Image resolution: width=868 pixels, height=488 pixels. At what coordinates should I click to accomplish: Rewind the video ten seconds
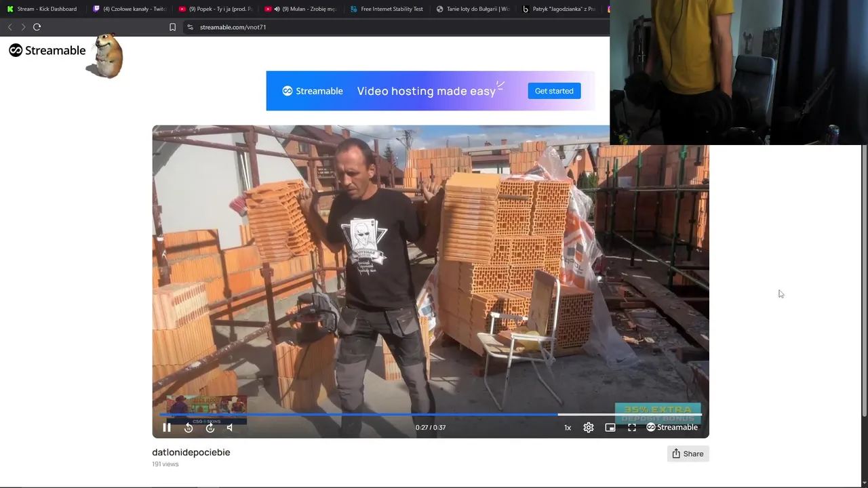[x=189, y=428]
